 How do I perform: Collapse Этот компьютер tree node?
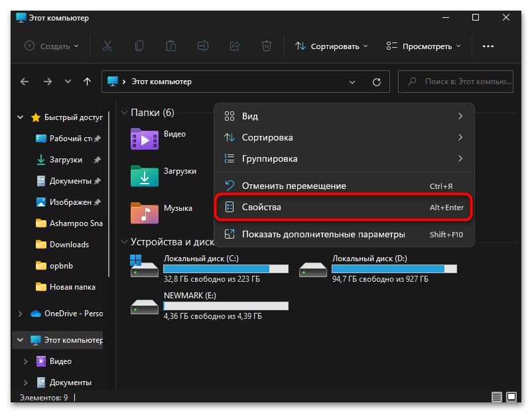click(21, 340)
